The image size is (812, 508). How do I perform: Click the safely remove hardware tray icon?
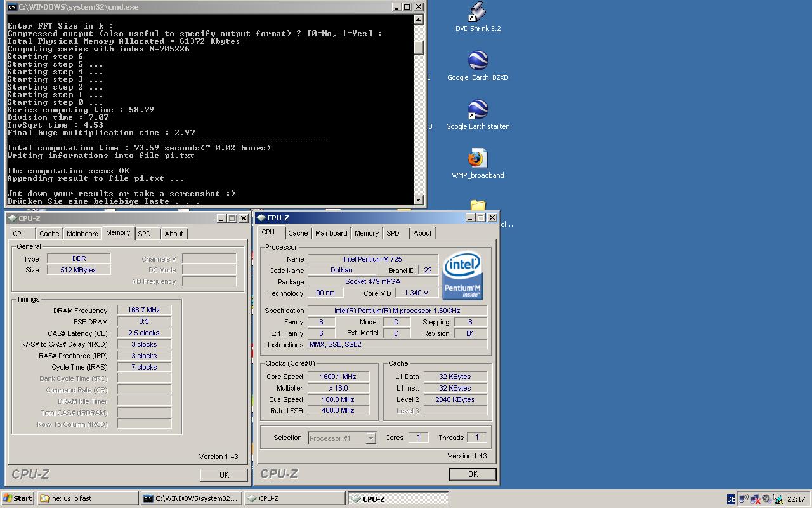tap(778, 499)
